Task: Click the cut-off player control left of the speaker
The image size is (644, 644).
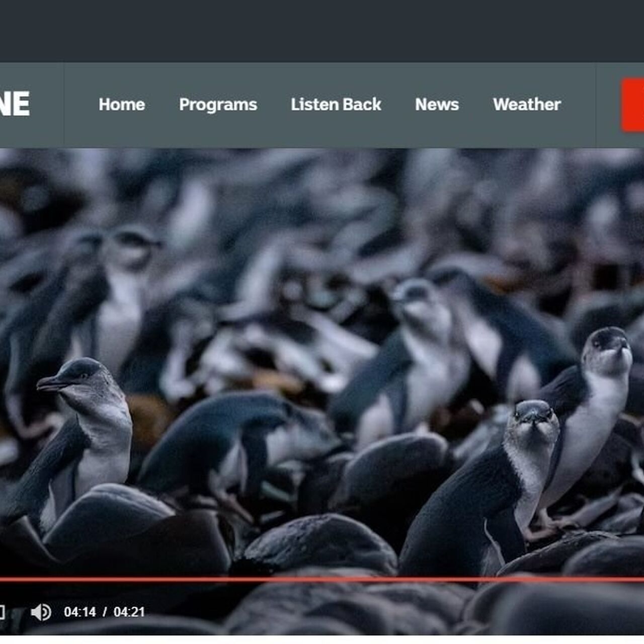Action: click(2, 612)
